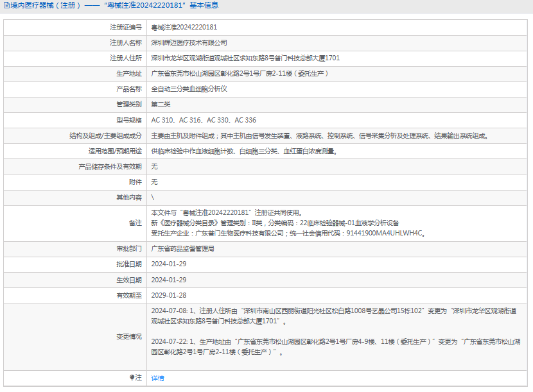Click the 无 value in the 产品储存条件及有效期 row
533x392 pixels.
154,166
